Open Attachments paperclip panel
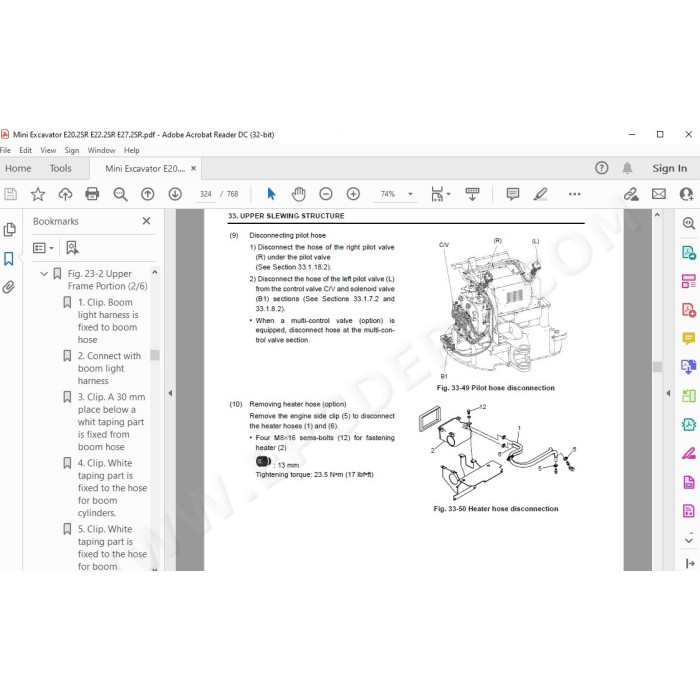Screen dimensions: 700x700 pyautogui.click(x=8, y=287)
